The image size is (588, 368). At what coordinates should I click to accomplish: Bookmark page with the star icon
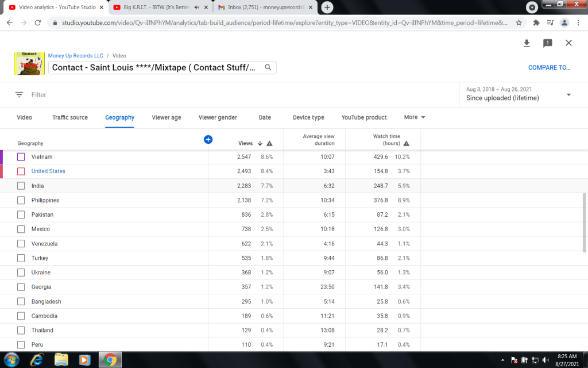pyautogui.click(x=519, y=22)
